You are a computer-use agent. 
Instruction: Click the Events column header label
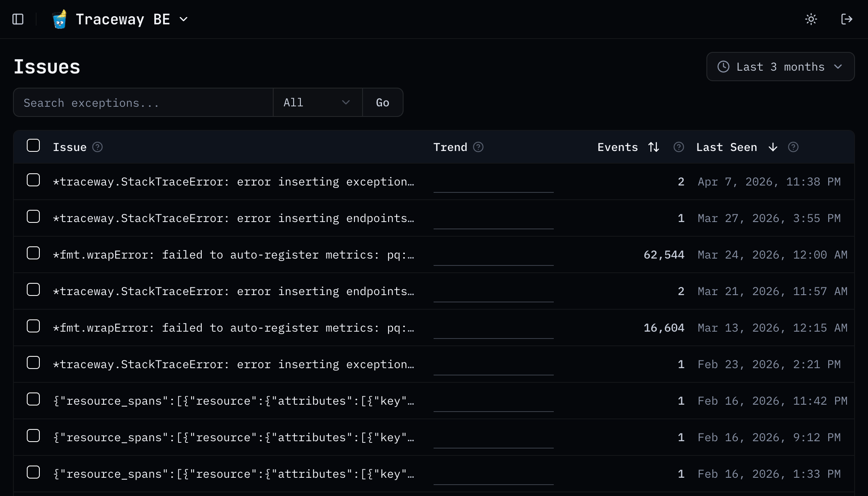(x=618, y=147)
